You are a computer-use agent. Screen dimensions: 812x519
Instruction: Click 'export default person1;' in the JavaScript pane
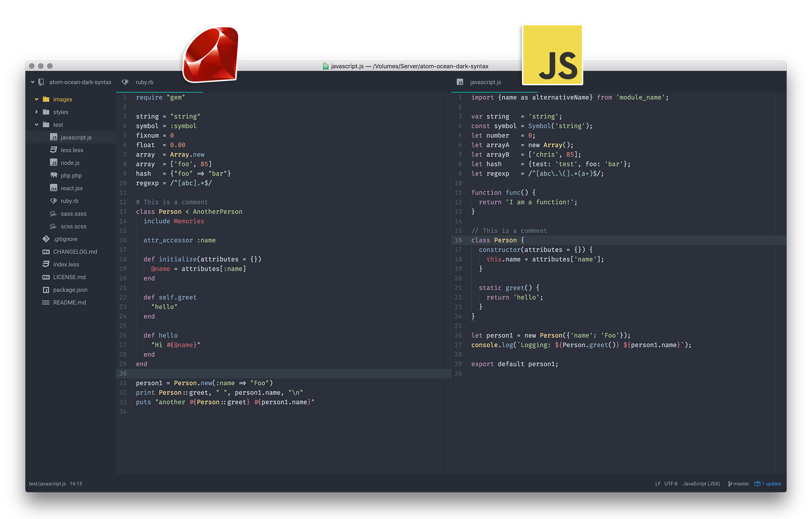(515, 364)
